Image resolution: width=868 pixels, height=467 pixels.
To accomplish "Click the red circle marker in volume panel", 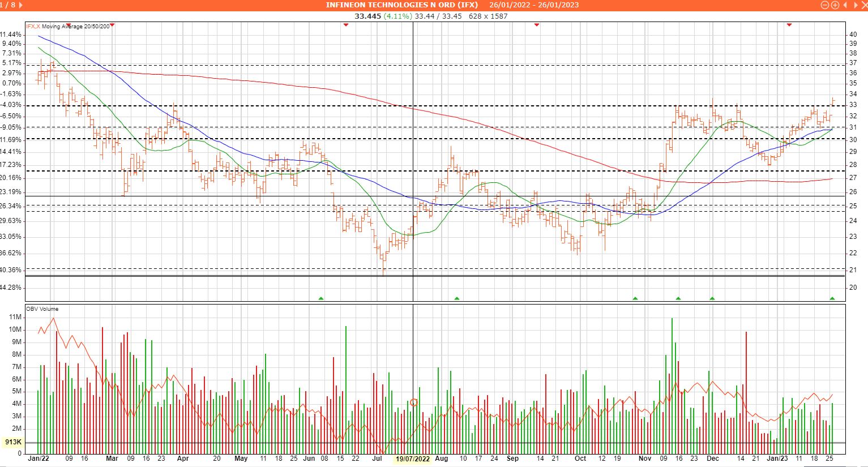I will (x=413, y=402).
